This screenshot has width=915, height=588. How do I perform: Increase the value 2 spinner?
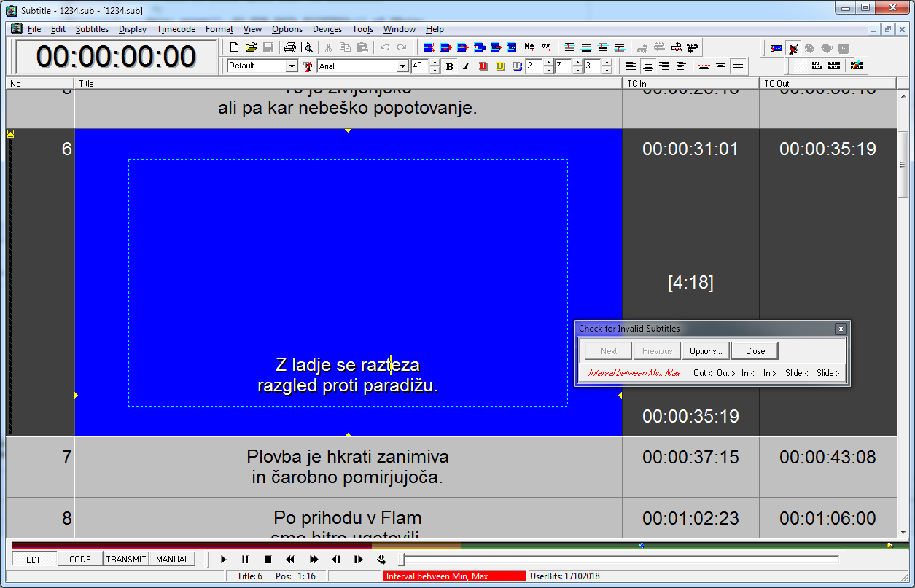(549, 63)
